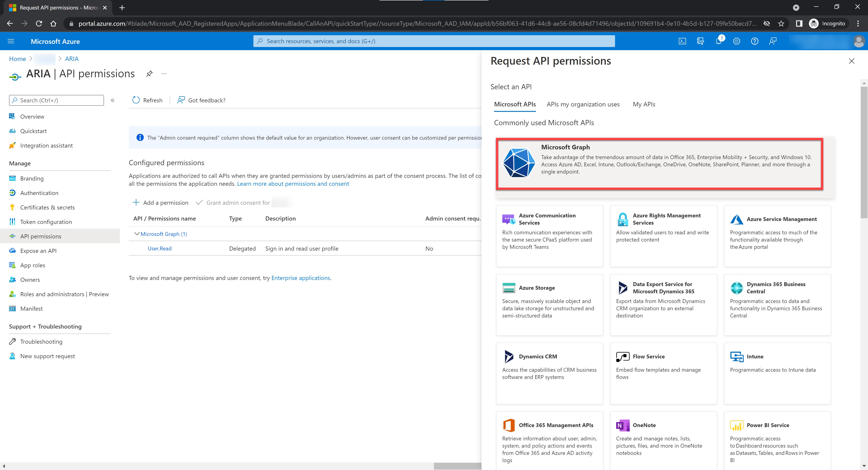Collapse the Microsoft Graph (1) permissions group
868x470 pixels.
click(x=137, y=234)
